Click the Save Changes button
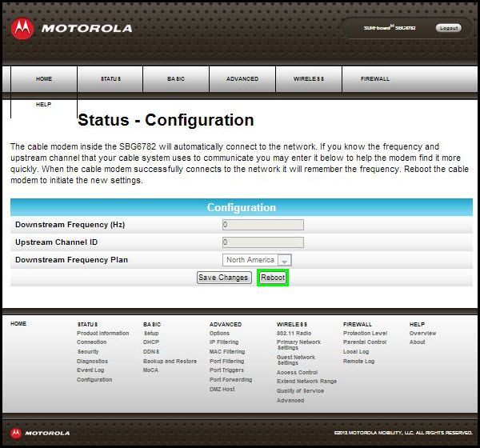The image size is (480, 448). 224,278
